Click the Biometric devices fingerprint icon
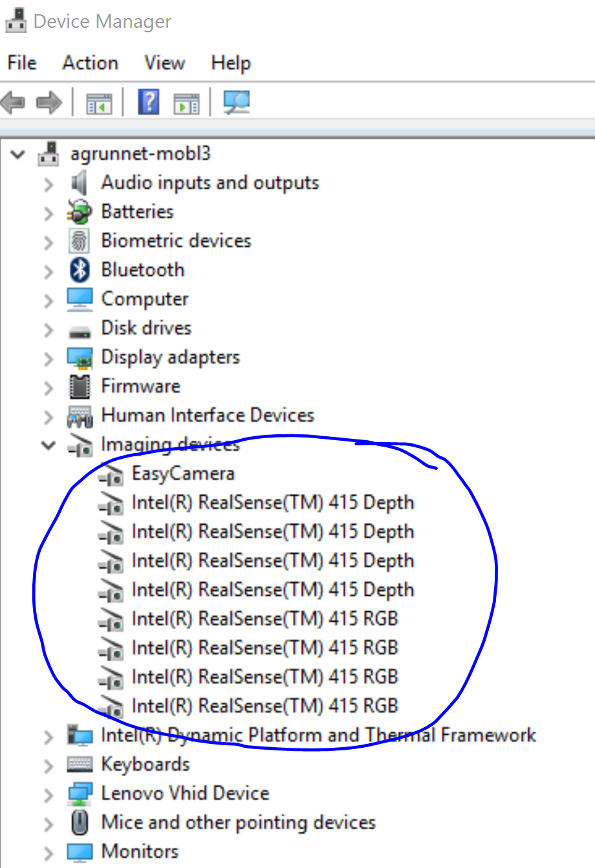595x868 pixels. (80, 241)
